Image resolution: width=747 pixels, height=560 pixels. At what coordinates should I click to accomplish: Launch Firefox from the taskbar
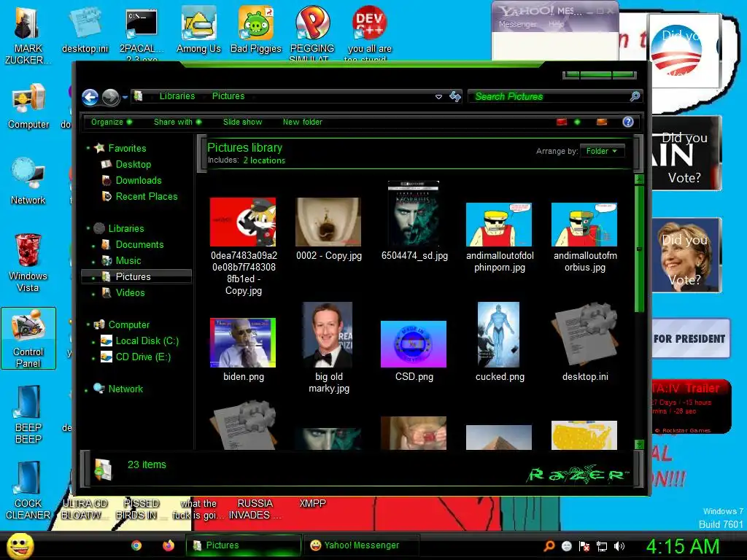tap(169, 545)
